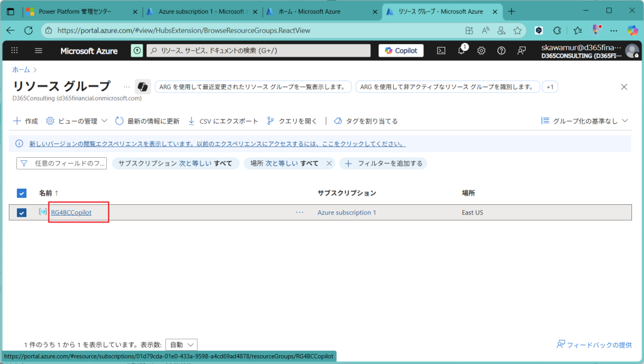Toggle the select-all header checkbox
The height and width of the screenshot is (364, 644).
[x=22, y=193]
